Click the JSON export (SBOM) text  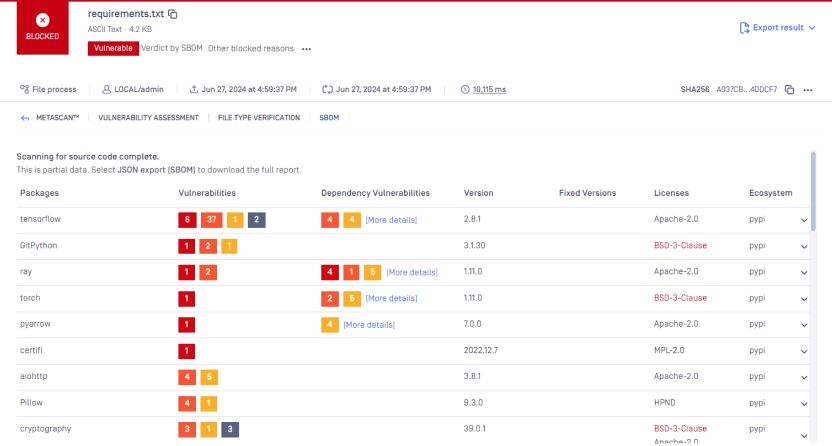point(157,170)
